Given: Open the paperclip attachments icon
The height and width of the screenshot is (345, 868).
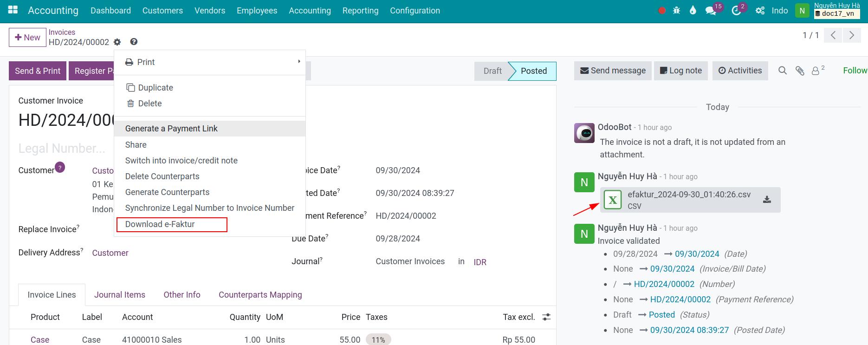Looking at the screenshot, I should (x=800, y=71).
